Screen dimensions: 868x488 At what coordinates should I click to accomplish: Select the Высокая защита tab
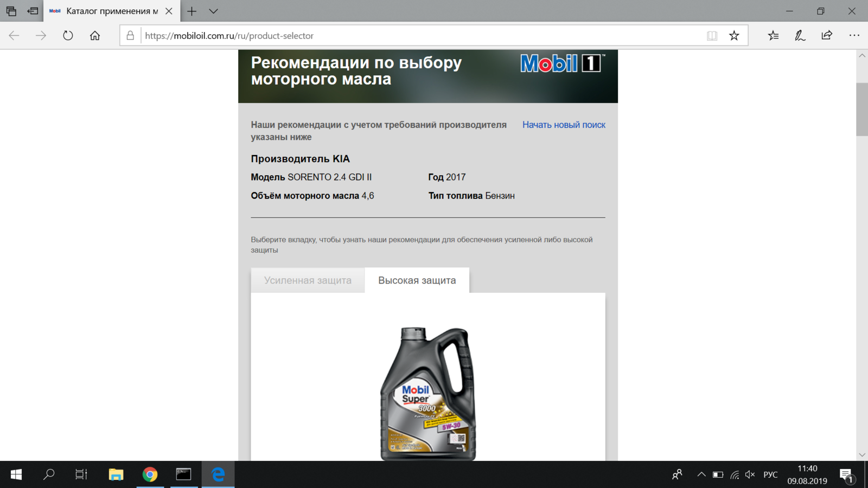coord(417,280)
